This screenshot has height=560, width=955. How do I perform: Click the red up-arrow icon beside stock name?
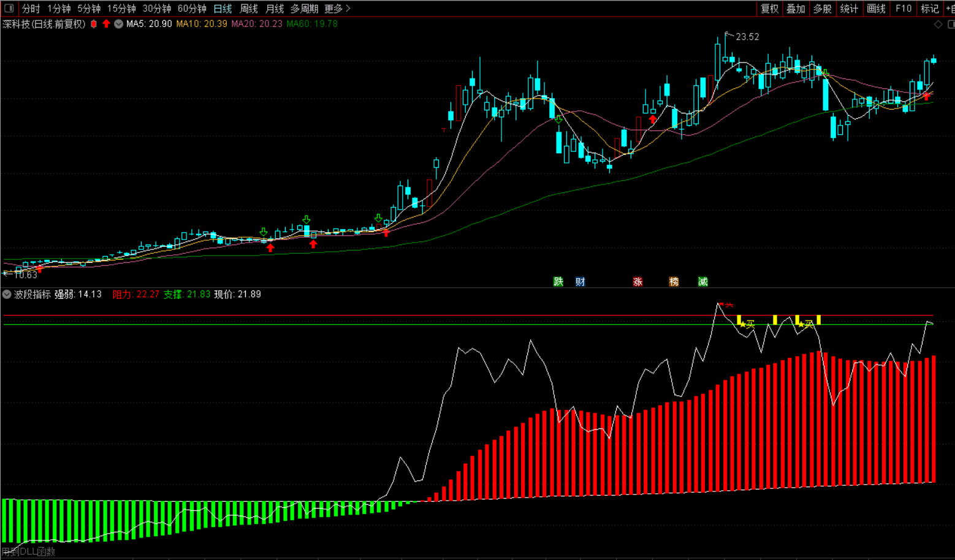pyautogui.click(x=106, y=24)
